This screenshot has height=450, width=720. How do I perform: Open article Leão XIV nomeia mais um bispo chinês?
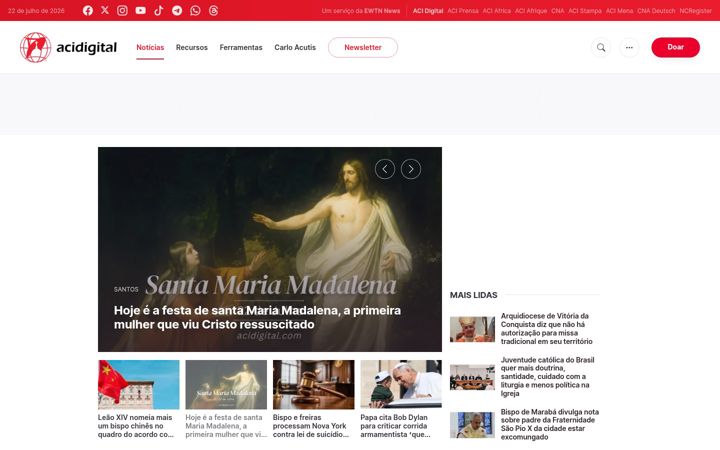click(x=136, y=426)
